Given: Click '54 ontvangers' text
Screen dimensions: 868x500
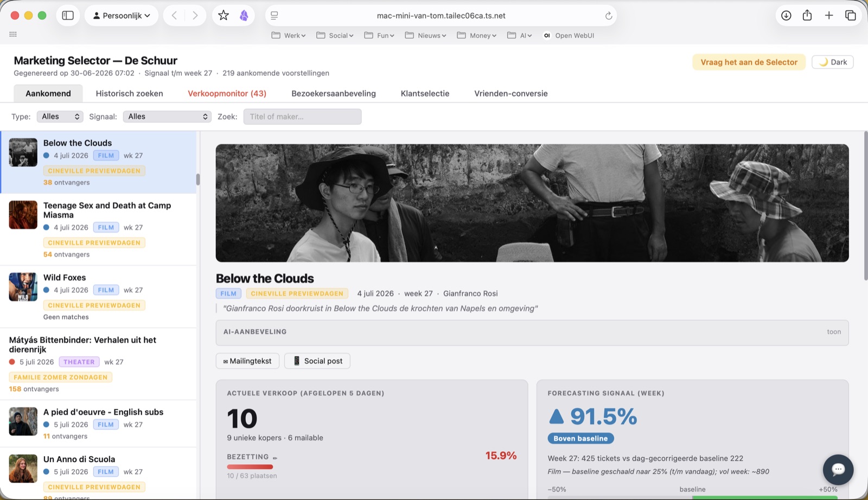Looking at the screenshot, I should [x=67, y=254].
